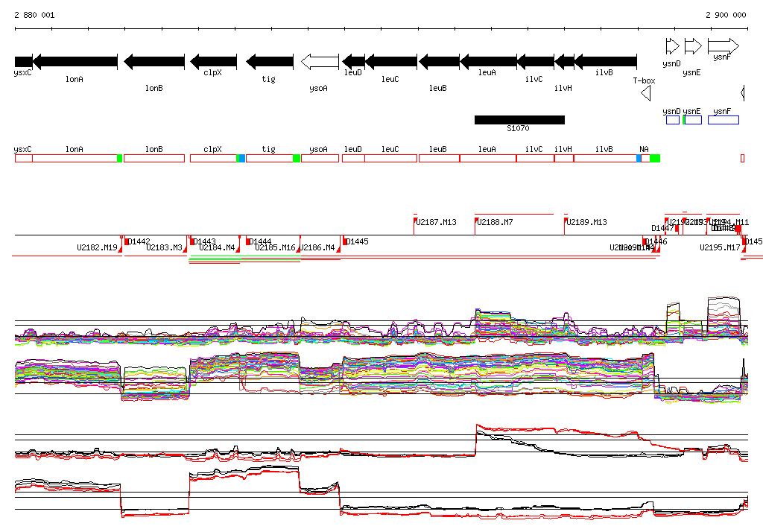Click the T-box triangle marker
This screenshot has height=532, width=763.
pyautogui.click(x=646, y=93)
